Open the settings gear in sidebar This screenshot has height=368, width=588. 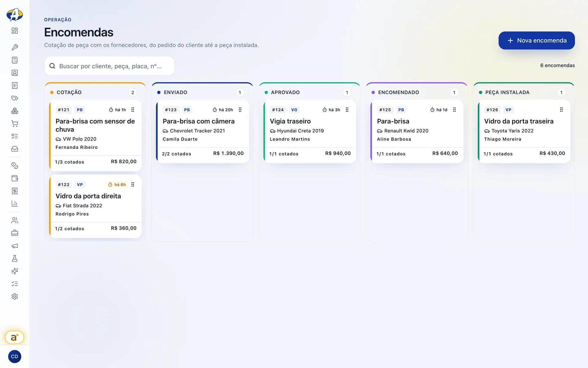14,297
